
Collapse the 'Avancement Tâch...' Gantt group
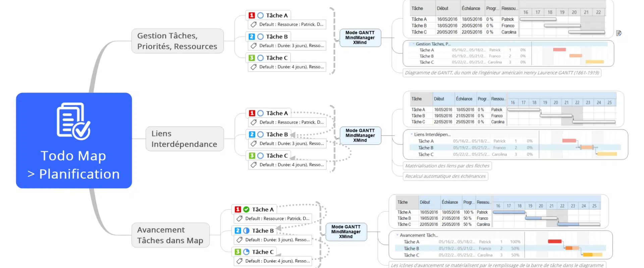[x=397, y=235]
